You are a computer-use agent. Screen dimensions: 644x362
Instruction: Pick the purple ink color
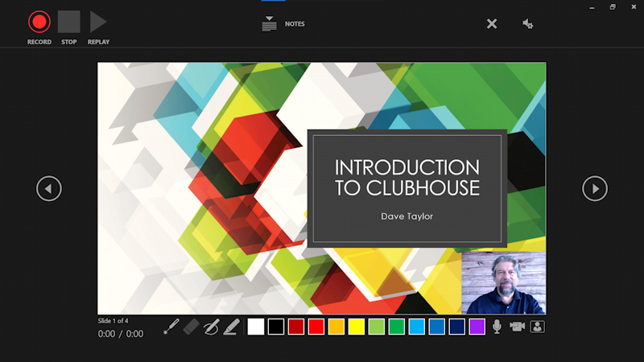click(477, 327)
